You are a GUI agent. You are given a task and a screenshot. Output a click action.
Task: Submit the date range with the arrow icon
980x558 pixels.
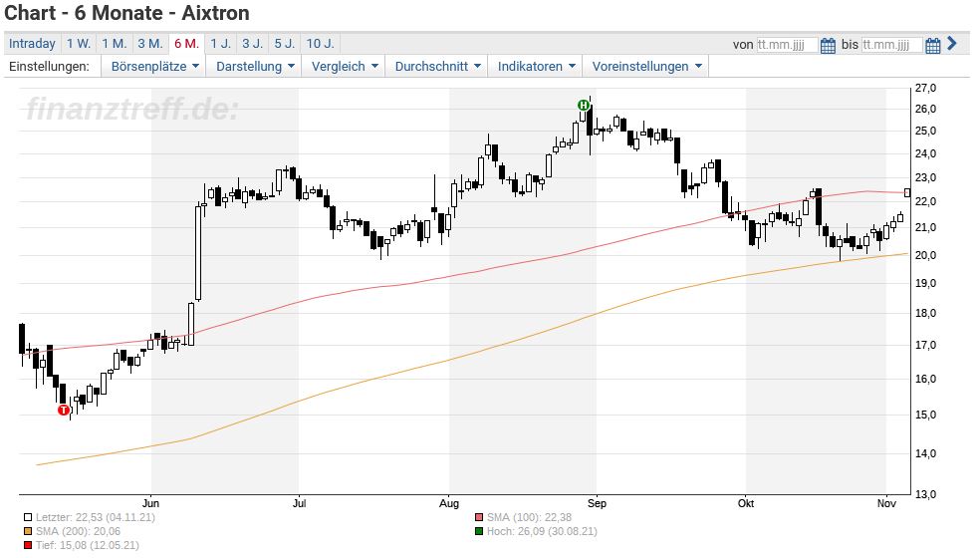(x=952, y=43)
